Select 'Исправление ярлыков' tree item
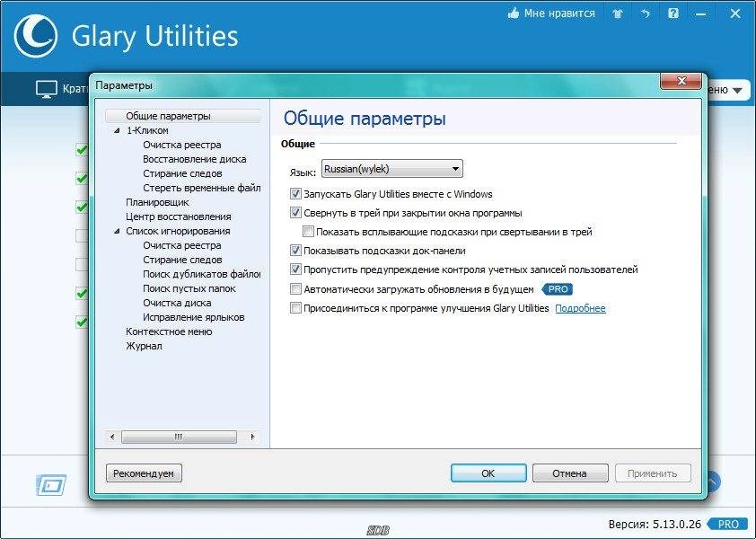The image size is (756, 539). (x=193, y=317)
